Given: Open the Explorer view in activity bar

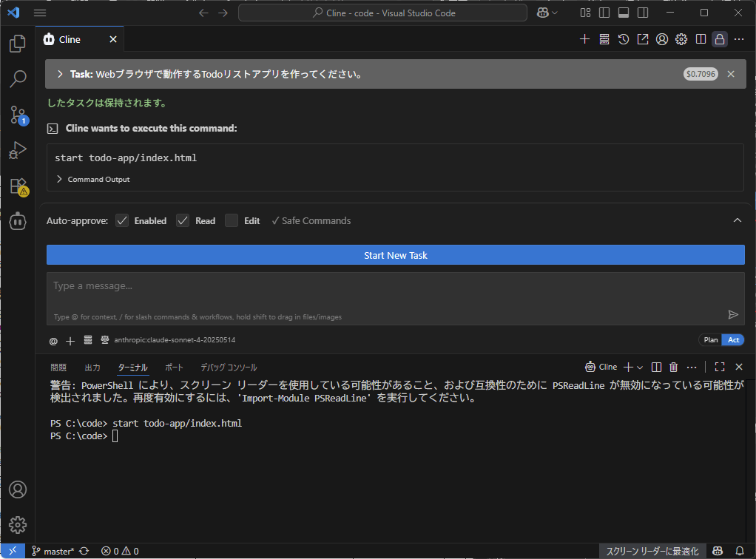Looking at the screenshot, I should click(x=18, y=44).
